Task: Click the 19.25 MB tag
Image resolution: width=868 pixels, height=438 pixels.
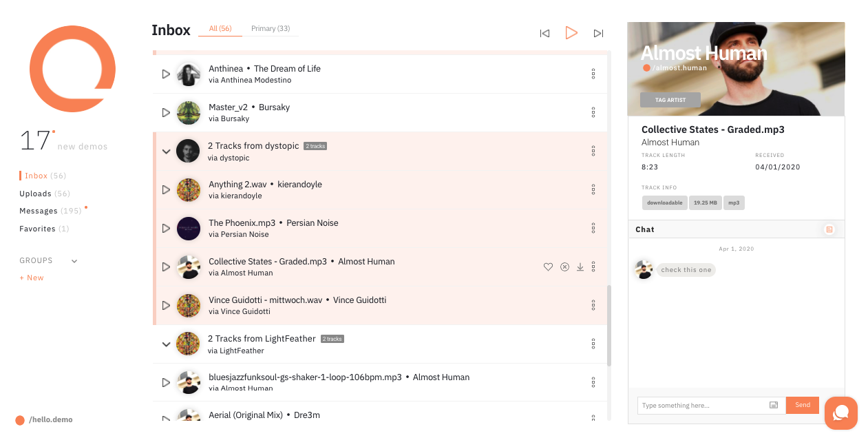Action: pos(705,202)
